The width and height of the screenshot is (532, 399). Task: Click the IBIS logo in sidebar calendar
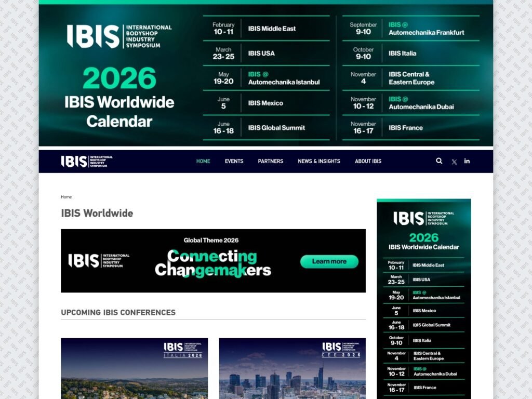point(424,219)
